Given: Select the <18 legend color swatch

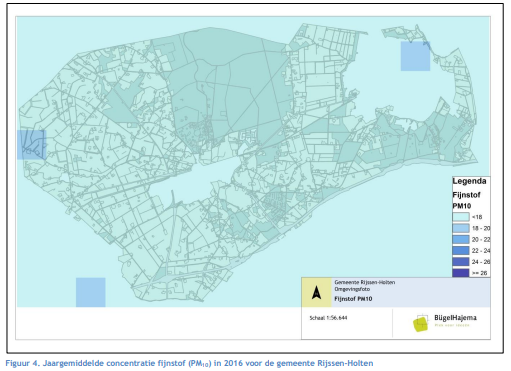Looking at the screenshot, I should [x=461, y=217].
